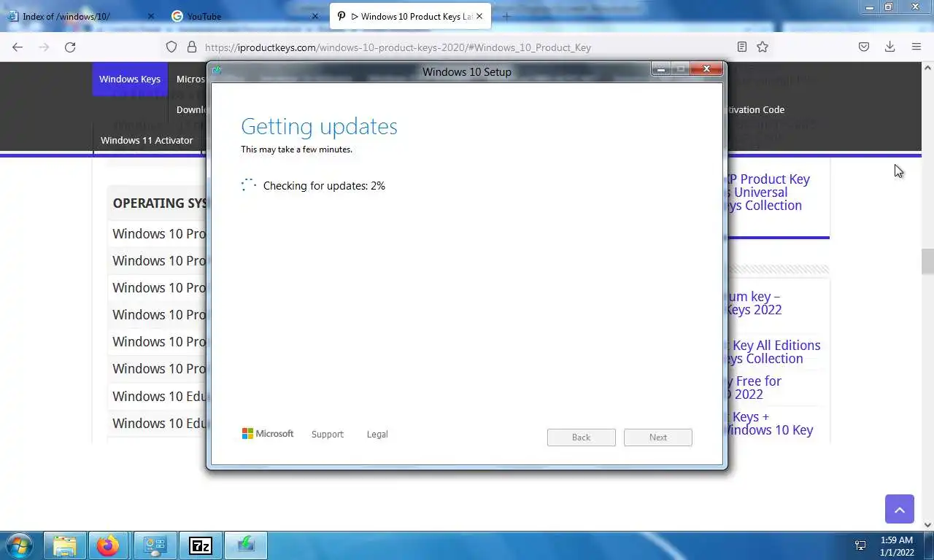Open Windows Keys menu on website

pyautogui.click(x=130, y=79)
